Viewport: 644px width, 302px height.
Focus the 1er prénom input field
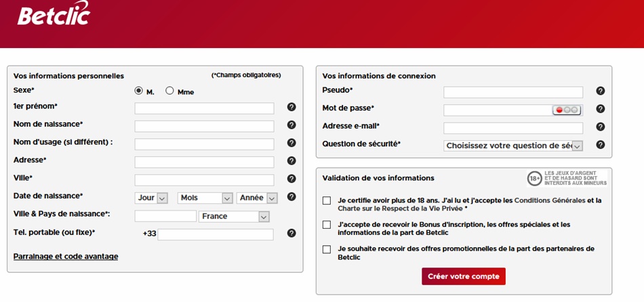pos(204,108)
